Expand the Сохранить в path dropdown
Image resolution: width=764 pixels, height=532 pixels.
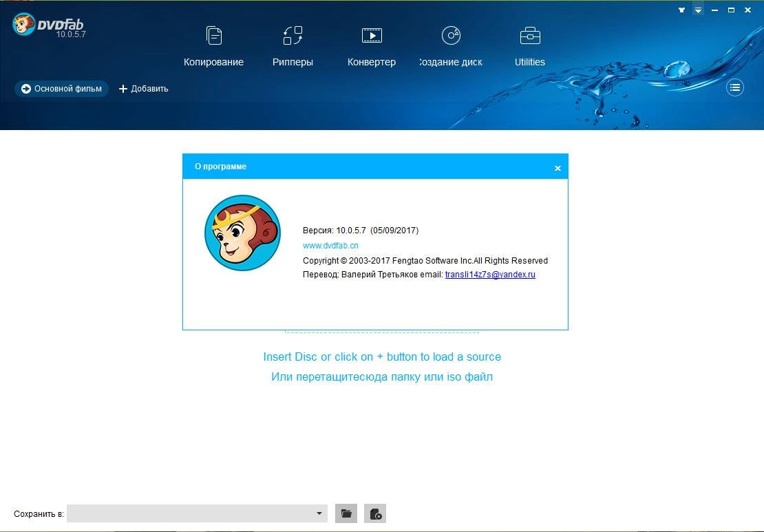(319, 513)
